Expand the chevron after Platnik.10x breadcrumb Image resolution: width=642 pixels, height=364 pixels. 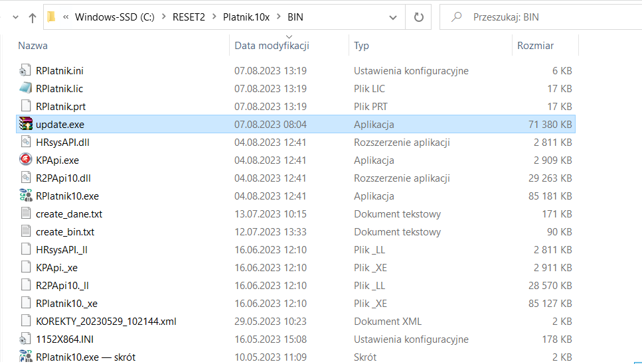point(279,17)
